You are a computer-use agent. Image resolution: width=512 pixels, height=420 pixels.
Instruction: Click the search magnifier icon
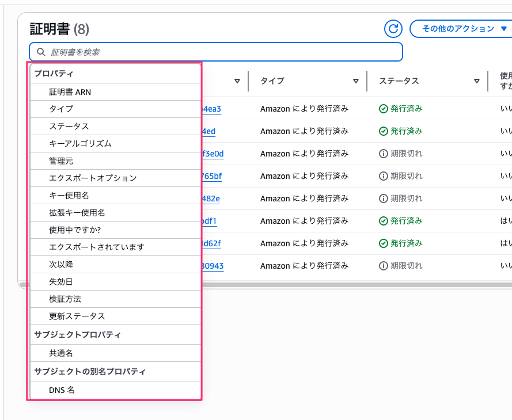click(40, 52)
